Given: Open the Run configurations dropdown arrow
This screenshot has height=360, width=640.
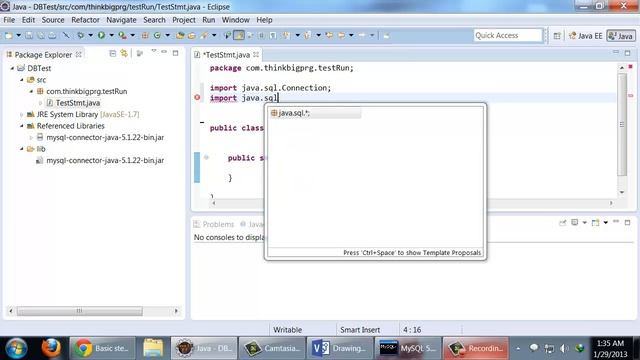Looking at the screenshot, I should (111, 36).
